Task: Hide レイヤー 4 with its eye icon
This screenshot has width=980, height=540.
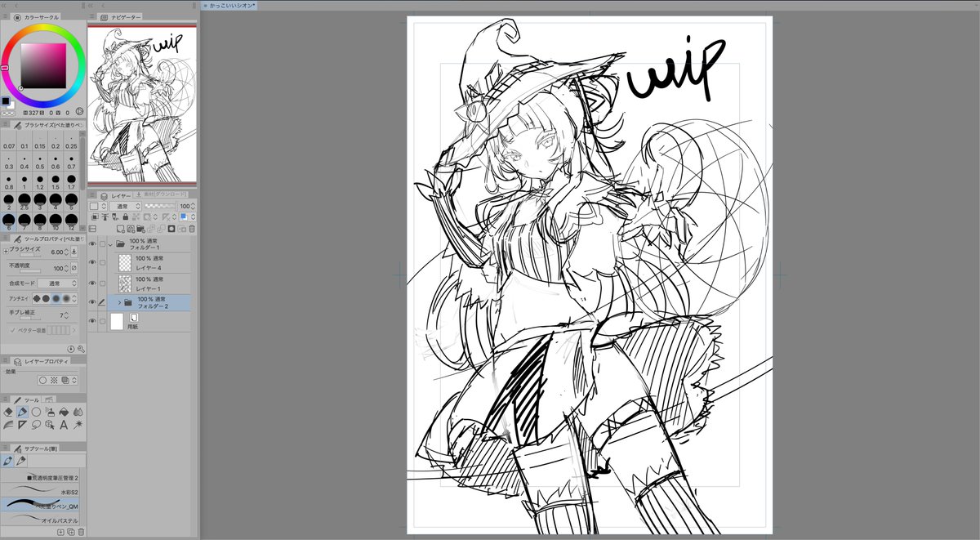Action: [x=92, y=262]
